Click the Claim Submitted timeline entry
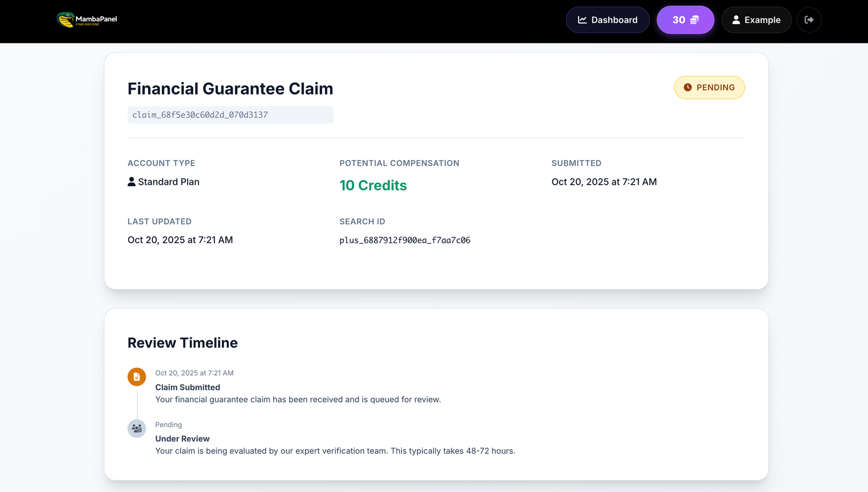 tap(187, 387)
